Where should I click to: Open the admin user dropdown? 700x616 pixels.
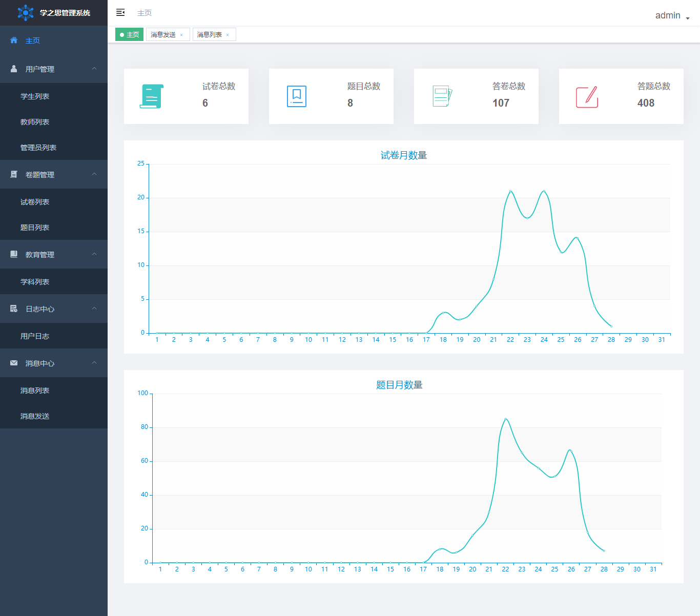click(x=672, y=16)
